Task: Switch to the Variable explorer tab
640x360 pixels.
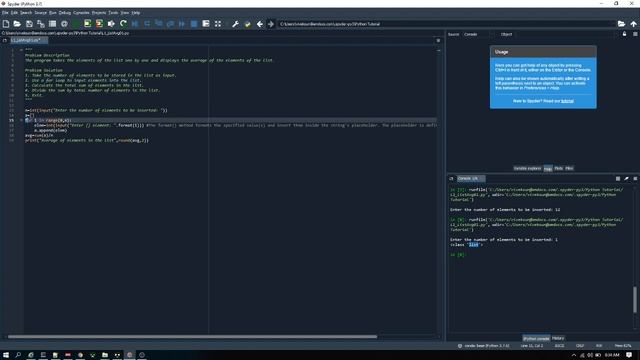Action: click(527, 168)
